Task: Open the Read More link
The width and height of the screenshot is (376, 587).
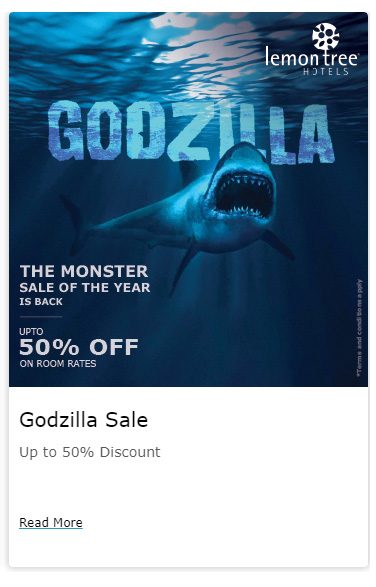Action: click(x=51, y=522)
